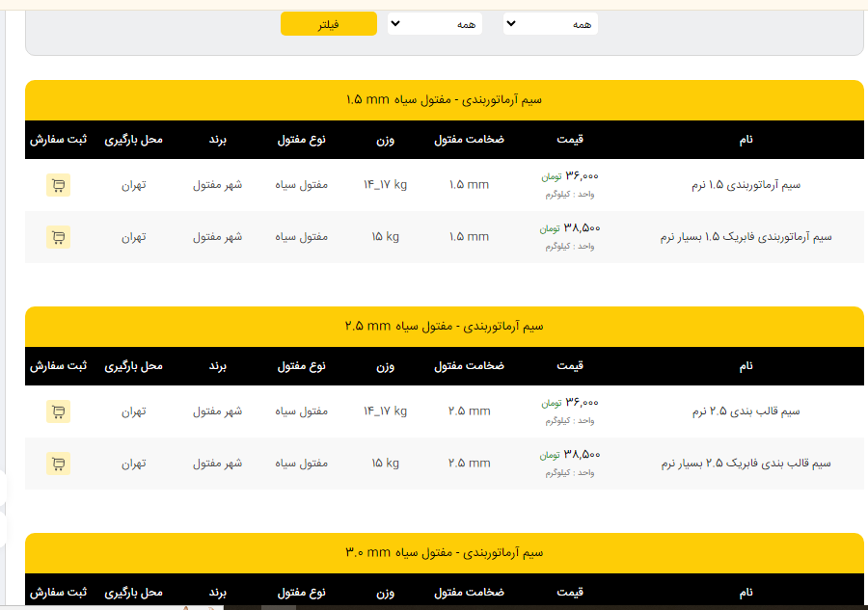The image size is (868, 610).
Task: Open product name سیم آرماتوربندی ۱.۵ نرم
Action: coord(746,185)
